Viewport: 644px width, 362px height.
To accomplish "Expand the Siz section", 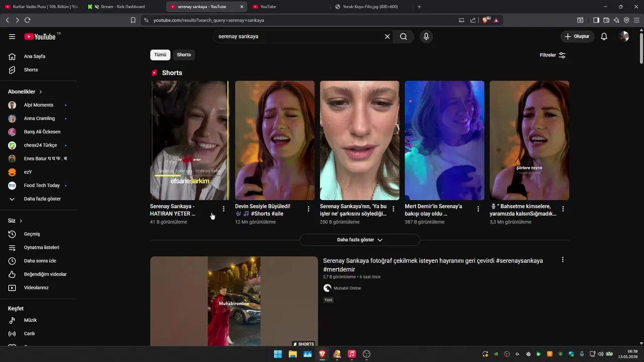I will coord(15,221).
